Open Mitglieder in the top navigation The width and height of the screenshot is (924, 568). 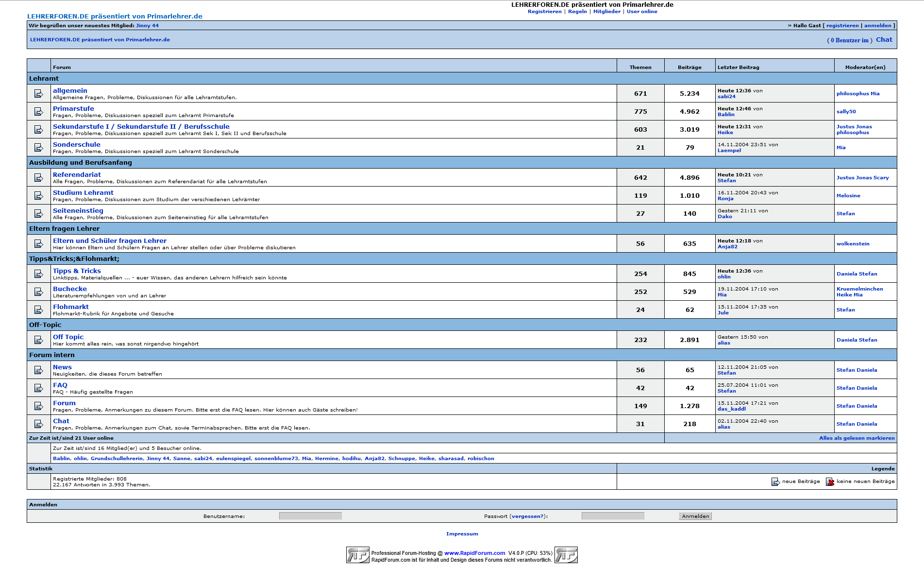coord(606,12)
